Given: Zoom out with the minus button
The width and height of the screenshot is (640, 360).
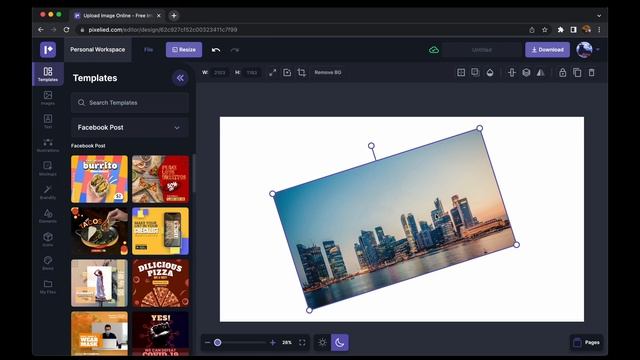Looking at the screenshot, I should pos(207,342).
